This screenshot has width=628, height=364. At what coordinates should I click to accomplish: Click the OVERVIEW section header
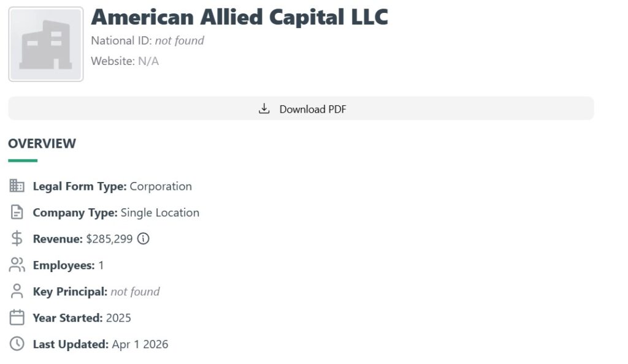point(42,143)
